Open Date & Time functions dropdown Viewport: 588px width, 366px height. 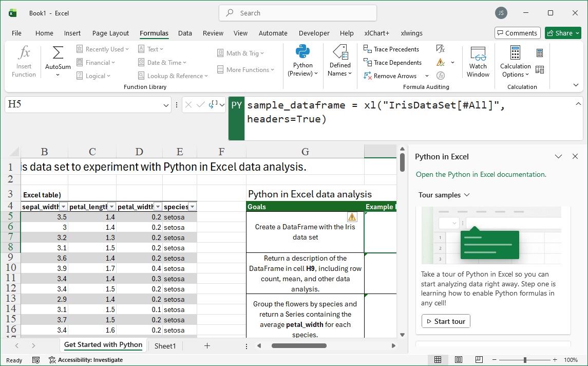[162, 63]
